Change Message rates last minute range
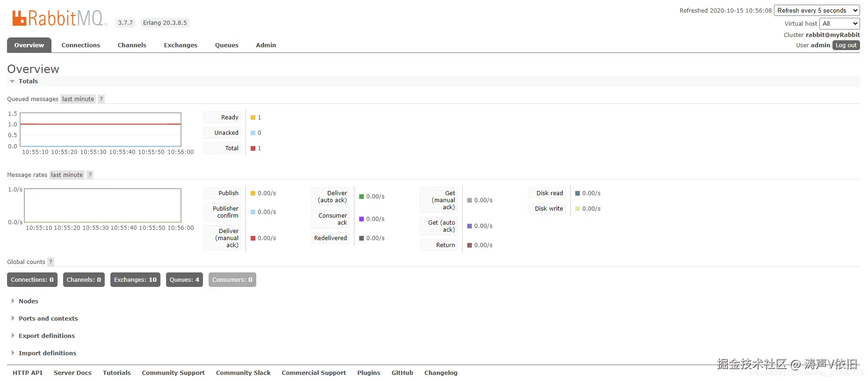 pos(67,175)
